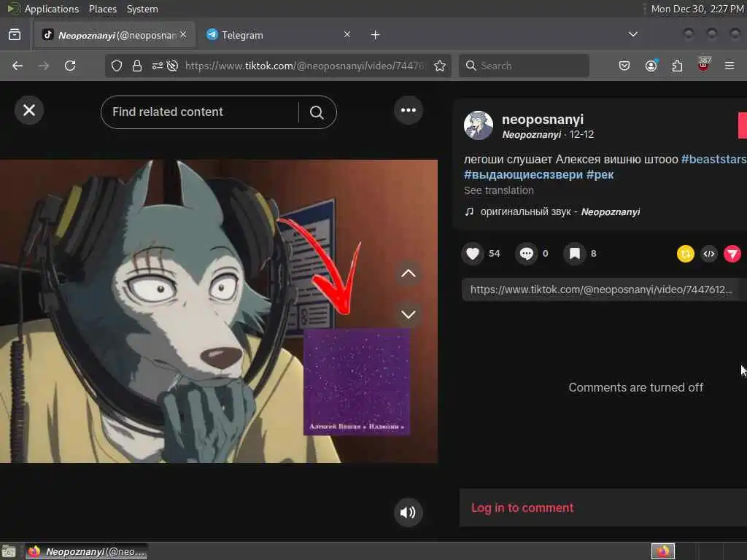
Task: Open the System menu
Action: (142, 9)
